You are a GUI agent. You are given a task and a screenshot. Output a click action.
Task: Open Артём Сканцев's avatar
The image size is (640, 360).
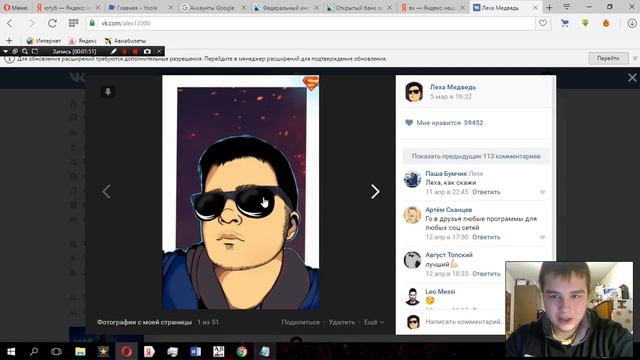412,215
